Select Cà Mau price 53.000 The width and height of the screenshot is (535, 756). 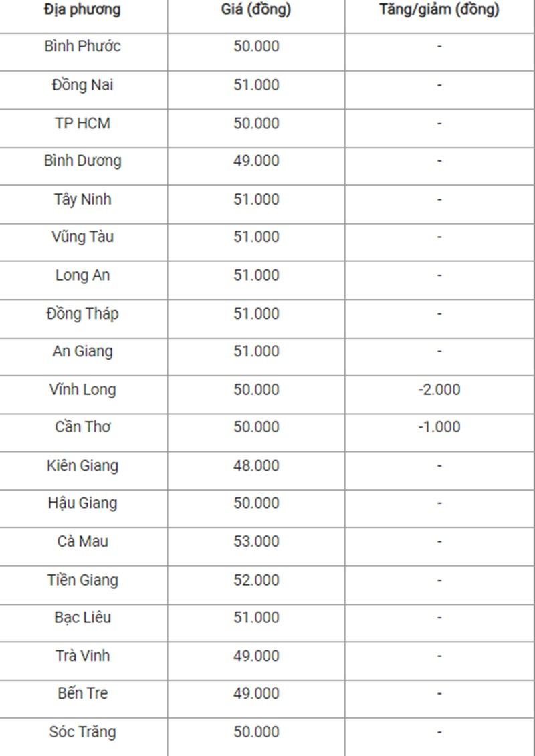coord(256,541)
